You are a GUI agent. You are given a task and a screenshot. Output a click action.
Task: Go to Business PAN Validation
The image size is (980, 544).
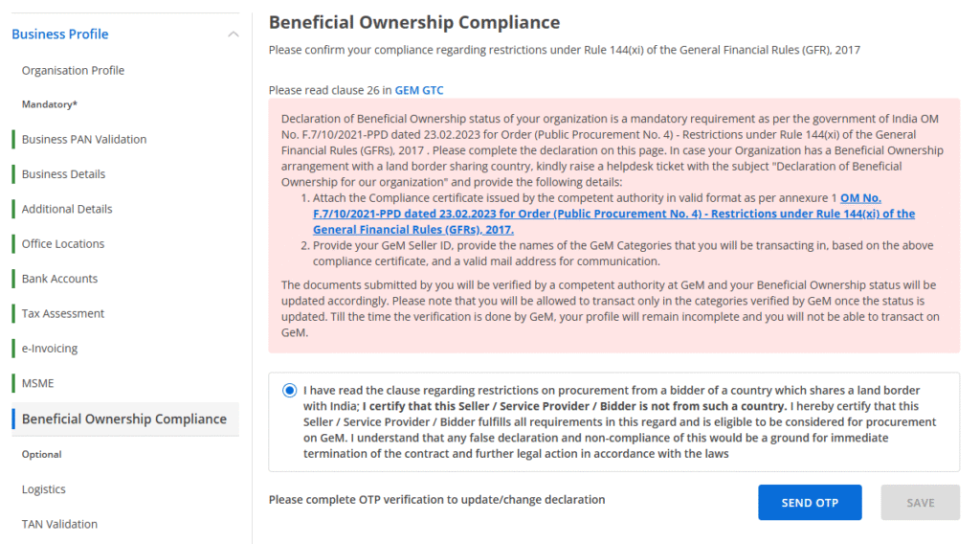(84, 140)
